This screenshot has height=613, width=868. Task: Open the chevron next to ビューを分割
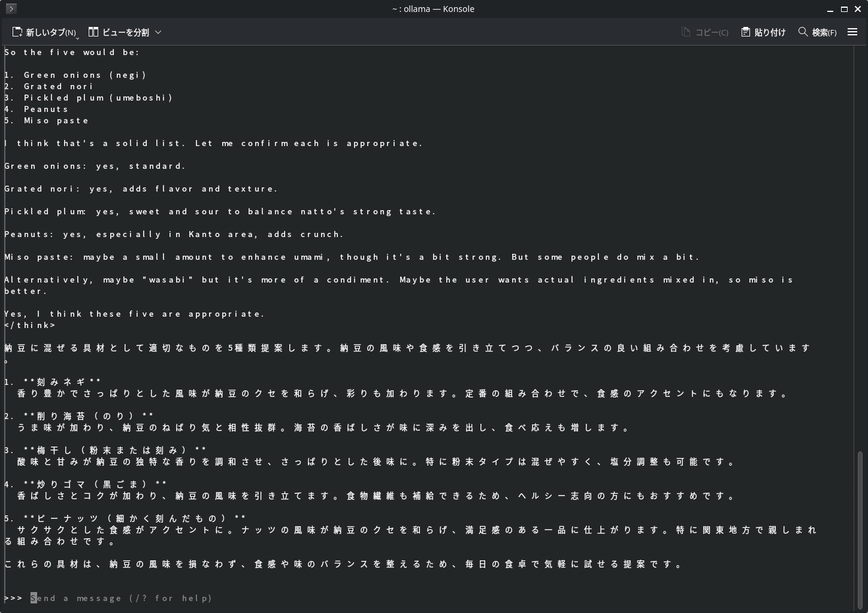pos(158,32)
